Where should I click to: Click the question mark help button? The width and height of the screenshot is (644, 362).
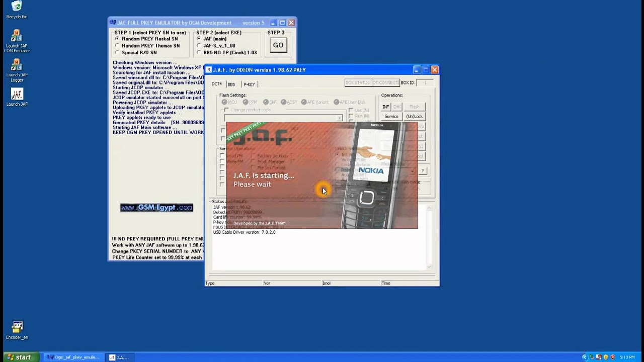[x=423, y=171]
